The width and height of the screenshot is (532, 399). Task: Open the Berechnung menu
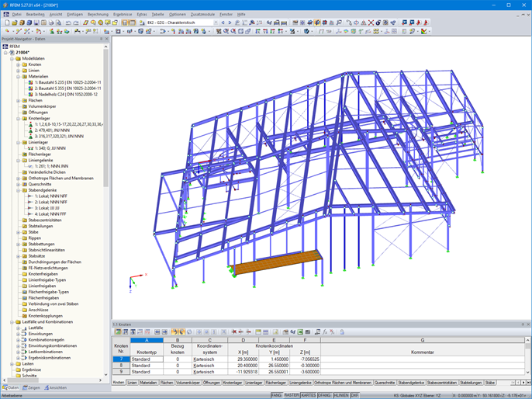coord(98,14)
